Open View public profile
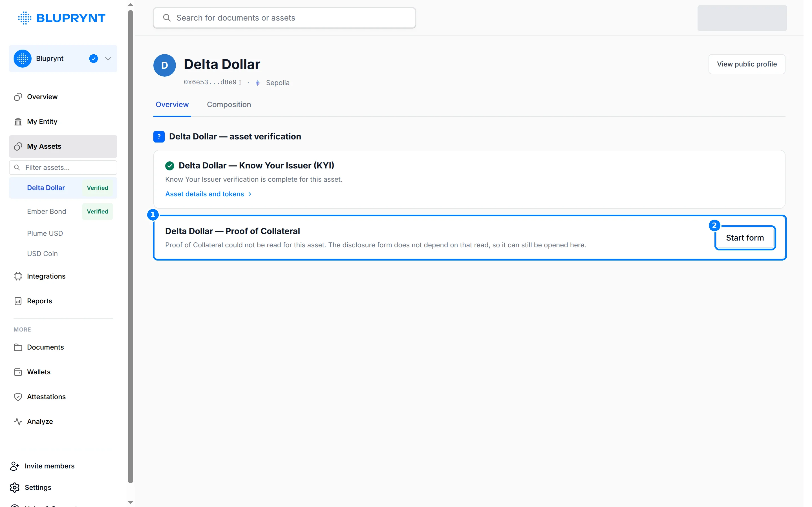This screenshot has width=812, height=507. pyautogui.click(x=747, y=64)
